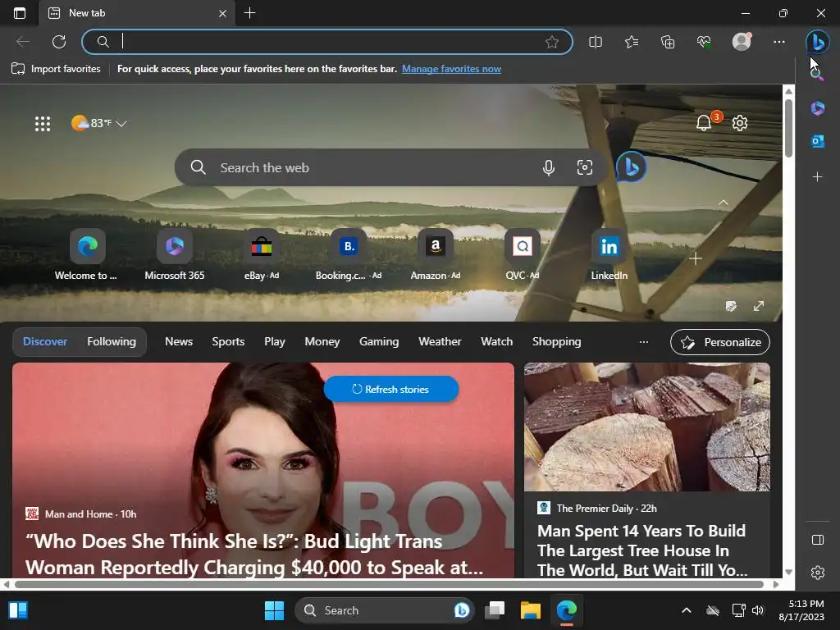Image resolution: width=840 pixels, height=630 pixels.
Task: Open Browser essentials heart icon
Action: 704,42
